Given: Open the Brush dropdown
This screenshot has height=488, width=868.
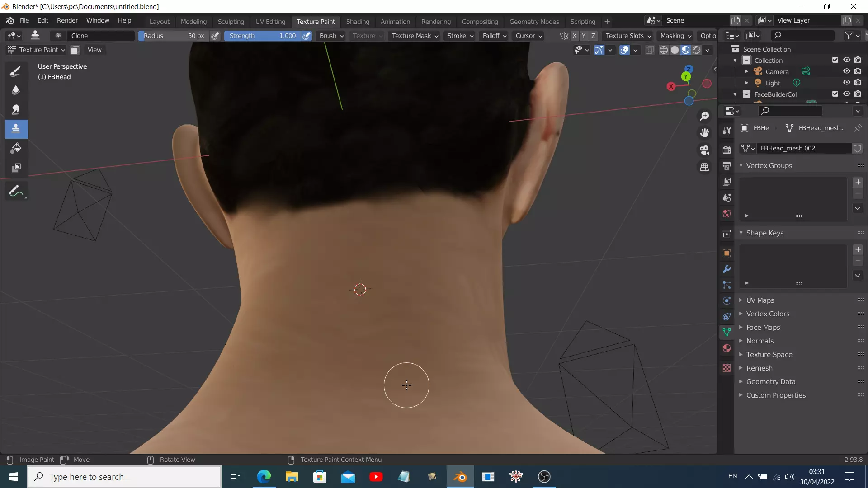Looking at the screenshot, I should coord(331,36).
